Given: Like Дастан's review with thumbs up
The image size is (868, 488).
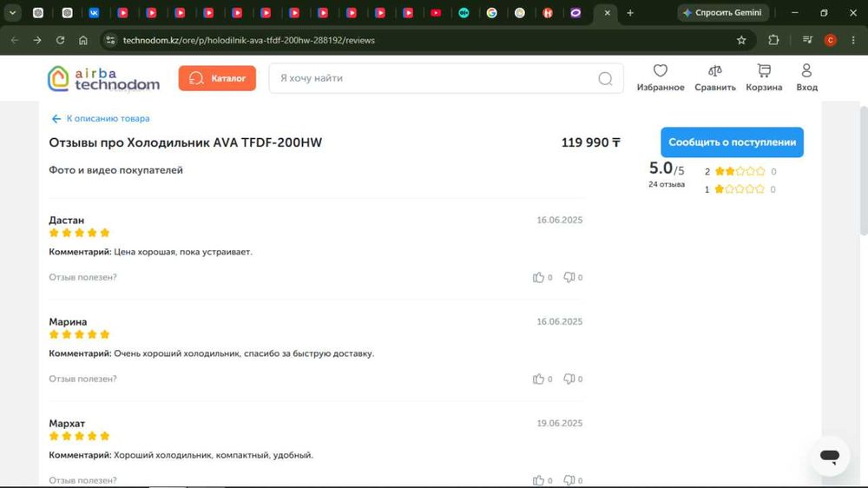Looking at the screenshot, I should click(538, 277).
